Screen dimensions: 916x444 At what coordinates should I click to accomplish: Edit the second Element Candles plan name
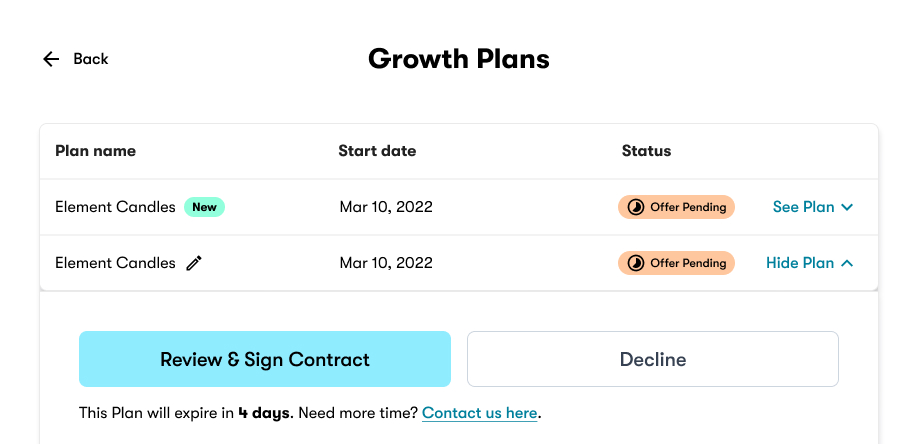[194, 263]
